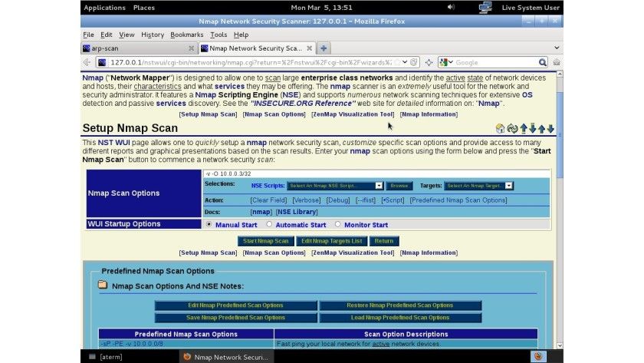Screen dimensions: 644x363
Task: Close the arp-scan tab
Action: [192, 48]
